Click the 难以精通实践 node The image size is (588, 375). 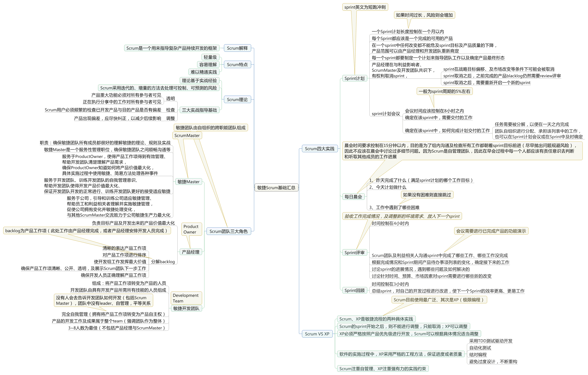point(204,72)
